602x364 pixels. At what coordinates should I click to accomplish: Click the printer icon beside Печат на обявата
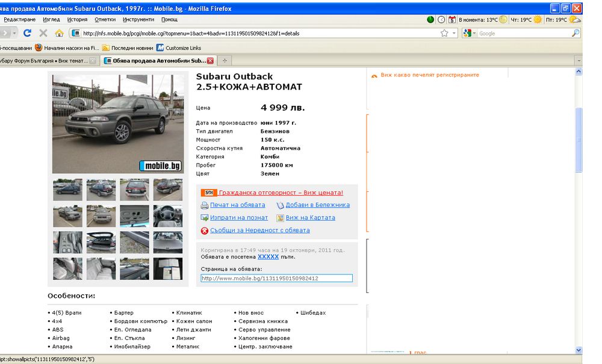(205, 206)
